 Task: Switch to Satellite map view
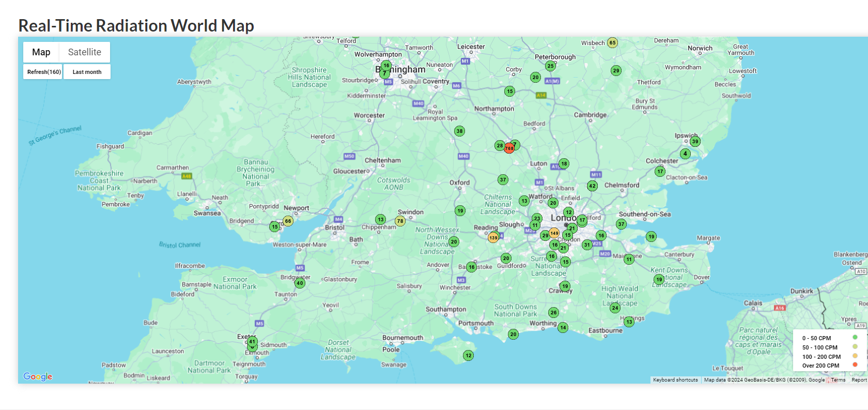[x=84, y=52]
